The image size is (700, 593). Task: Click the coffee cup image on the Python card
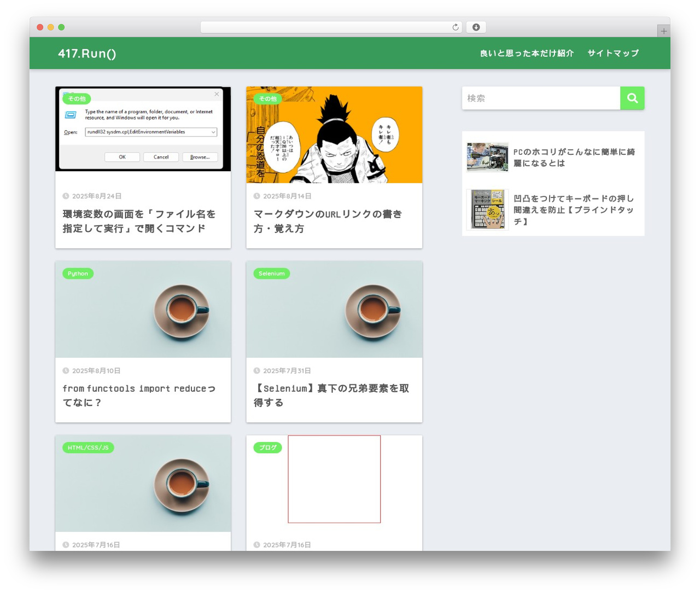pyautogui.click(x=143, y=309)
